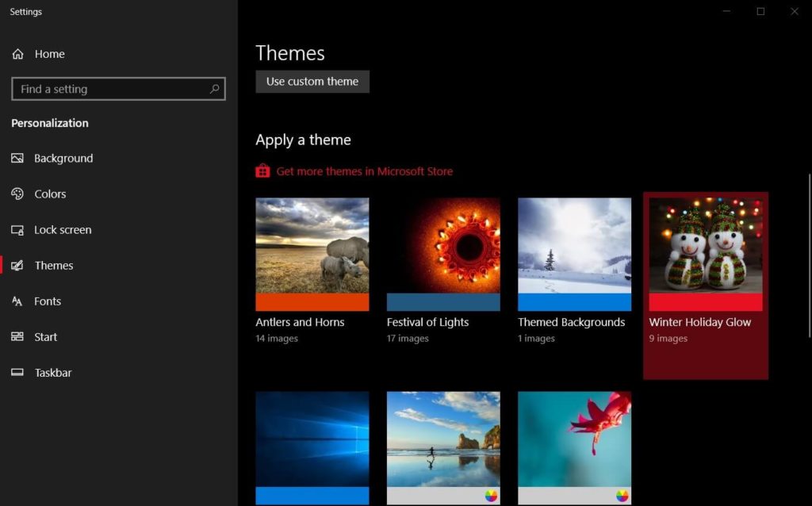
Task: Click the Personalization heading in sidebar
Action: pos(48,123)
